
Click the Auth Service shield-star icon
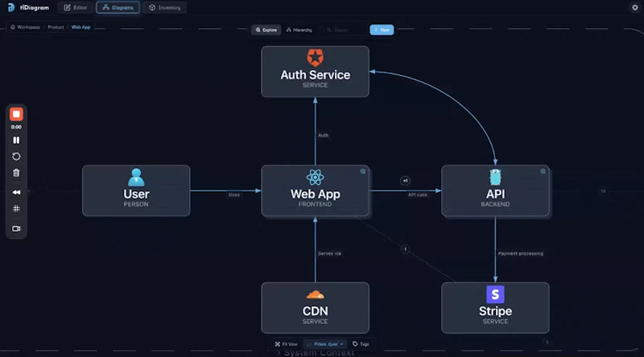(315, 58)
